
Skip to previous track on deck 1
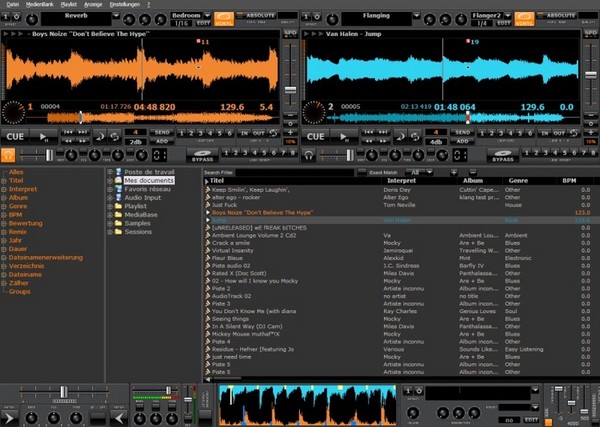[68, 132]
